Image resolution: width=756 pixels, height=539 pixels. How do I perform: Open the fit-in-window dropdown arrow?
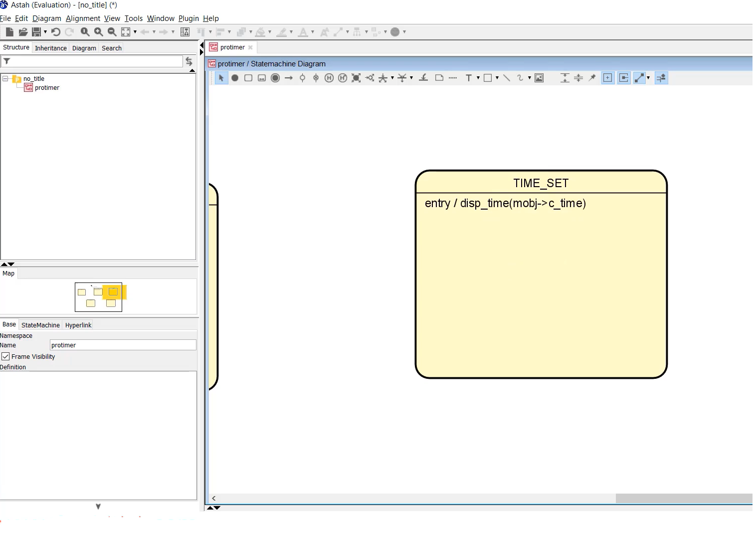[135, 32]
